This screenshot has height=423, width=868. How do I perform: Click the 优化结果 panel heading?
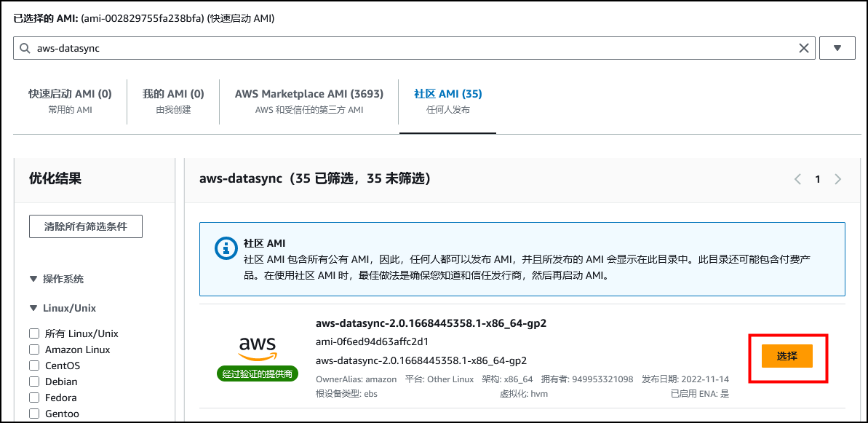coord(55,179)
